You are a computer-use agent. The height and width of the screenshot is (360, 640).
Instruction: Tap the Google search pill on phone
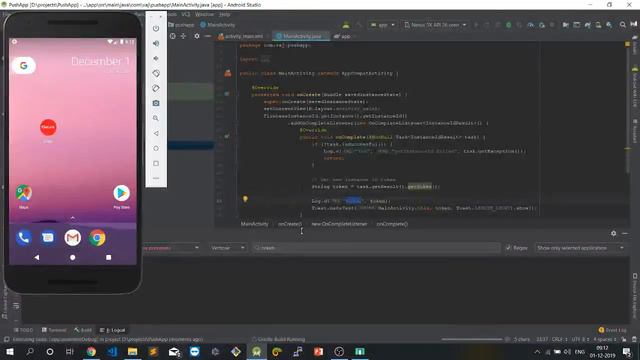24,65
